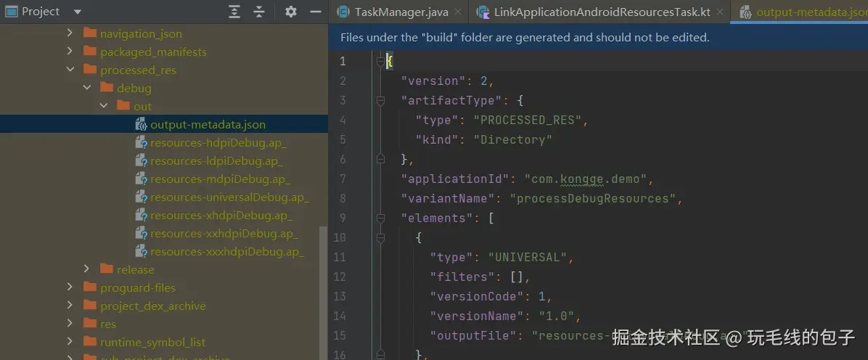
Task: Open Project panel settings gear
Action: [290, 12]
